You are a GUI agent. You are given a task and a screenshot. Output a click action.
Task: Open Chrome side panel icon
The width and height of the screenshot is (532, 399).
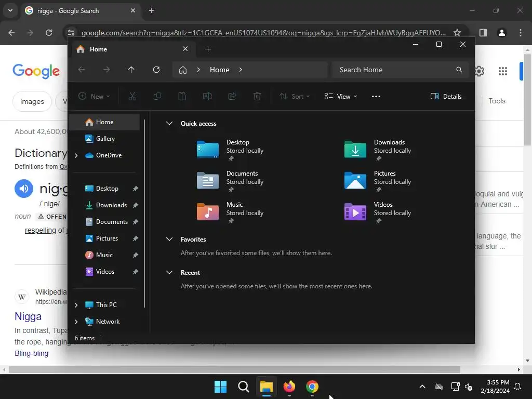[483, 33]
